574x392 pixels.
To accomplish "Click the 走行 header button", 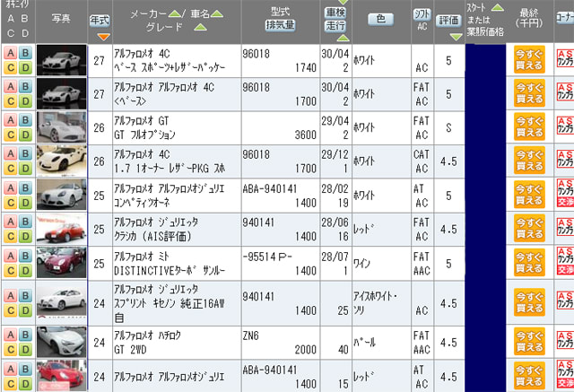I will click(335, 26).
